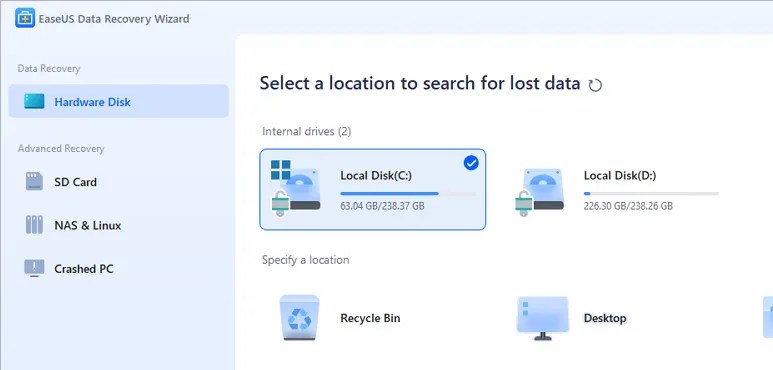Open the Crashed PC recovery option
773x370 pixels.
pyautogui.click(x=83, y=269)
